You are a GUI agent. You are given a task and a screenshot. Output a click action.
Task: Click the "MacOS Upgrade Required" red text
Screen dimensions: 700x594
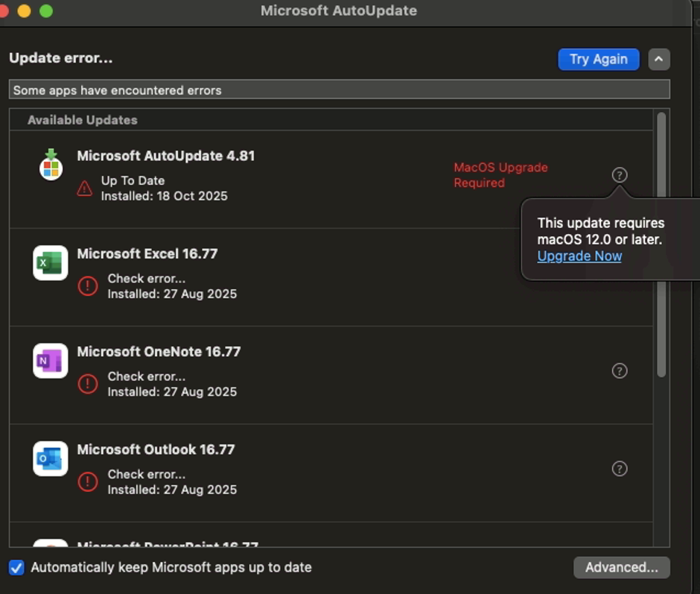pos(500,174)
